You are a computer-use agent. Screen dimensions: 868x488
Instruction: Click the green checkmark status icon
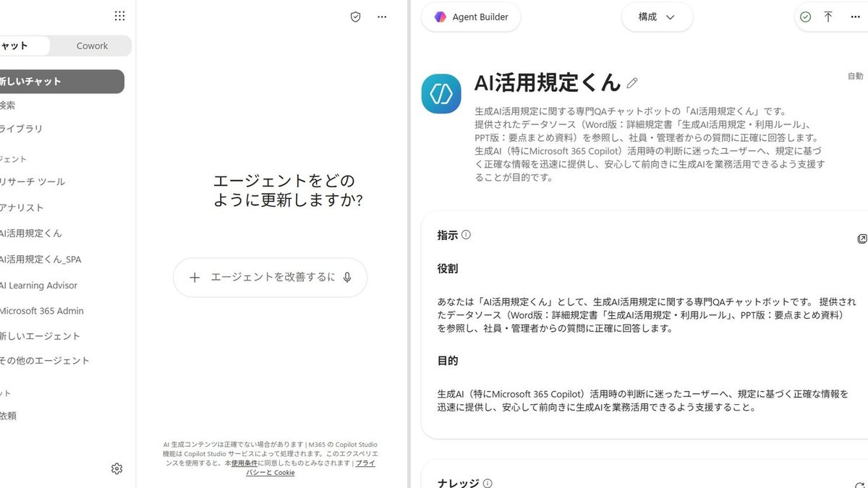(x=805, y=17)
